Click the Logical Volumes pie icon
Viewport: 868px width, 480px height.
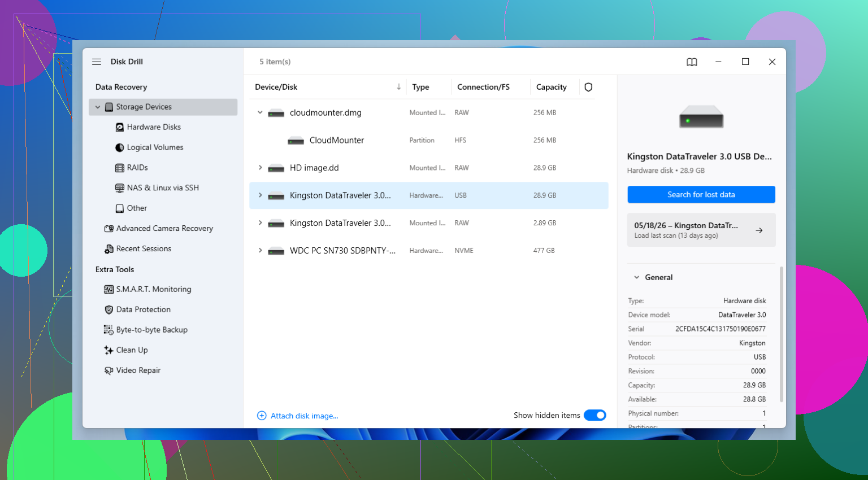click(120, 147)
